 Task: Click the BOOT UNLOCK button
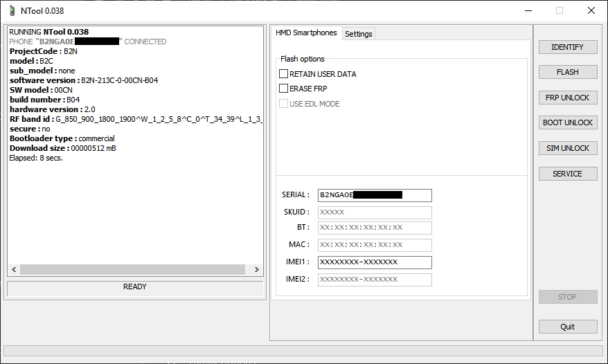[x=568, y=122]
